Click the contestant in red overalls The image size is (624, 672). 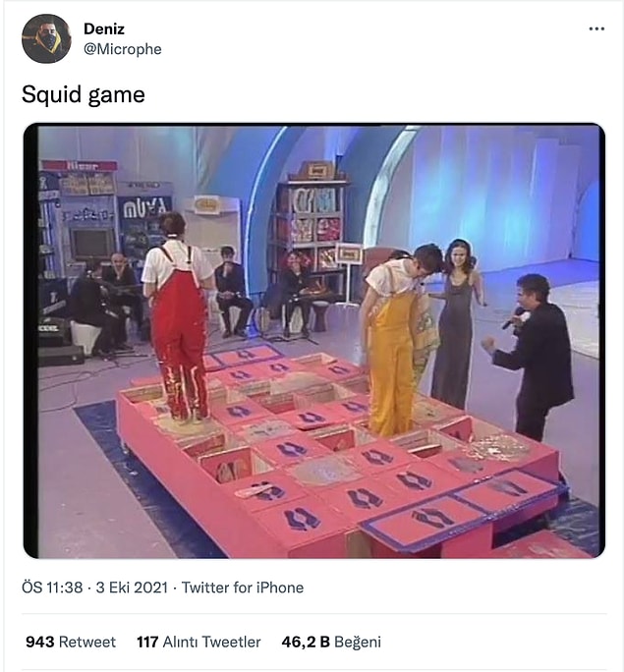[178, 317]
